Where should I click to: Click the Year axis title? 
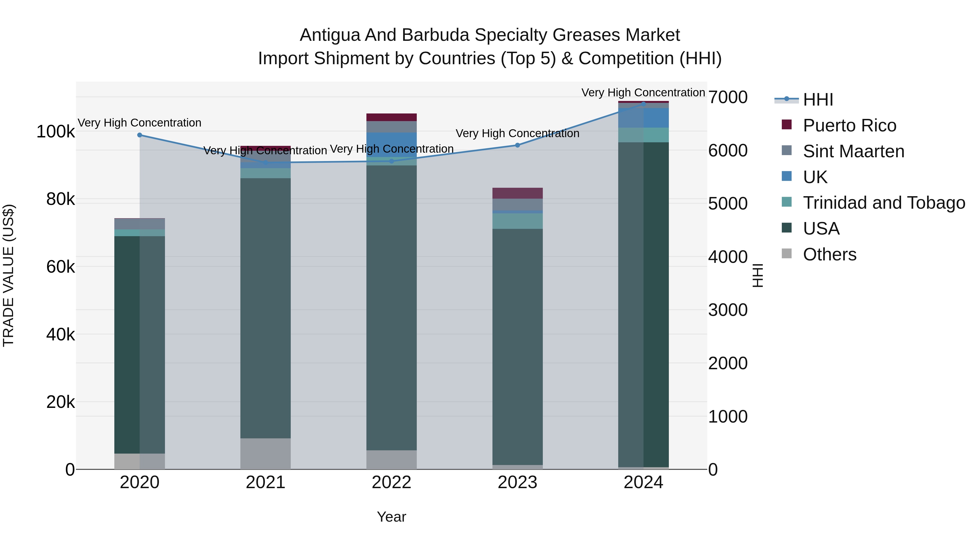tap(391, 517)
